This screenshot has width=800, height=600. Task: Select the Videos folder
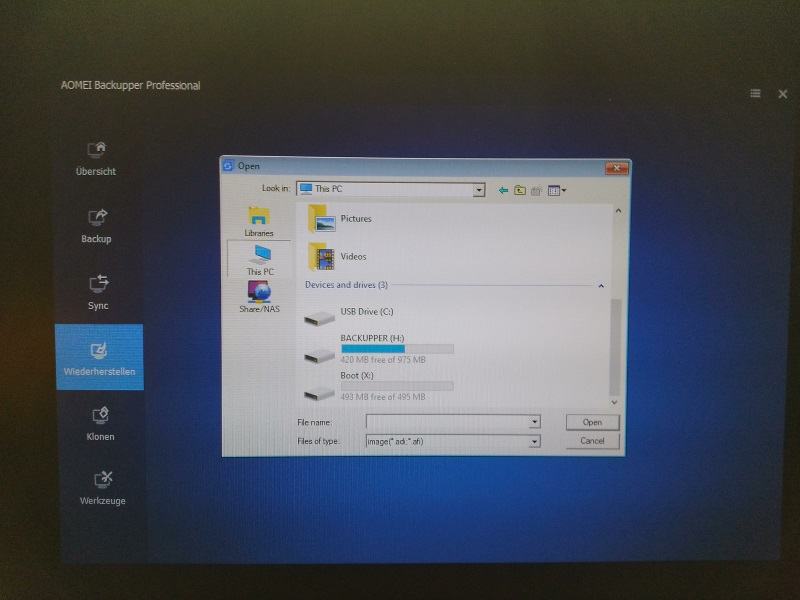tap(337, 257)
